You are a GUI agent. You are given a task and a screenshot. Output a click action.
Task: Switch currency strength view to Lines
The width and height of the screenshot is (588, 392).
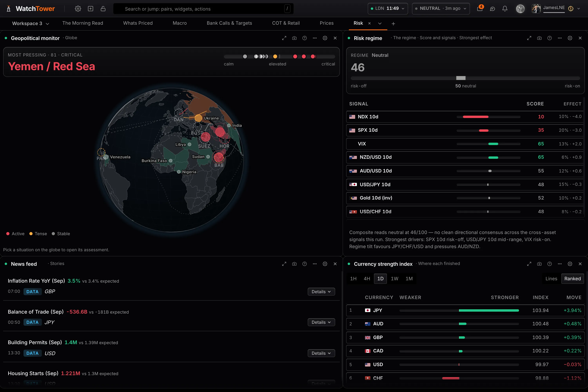tap(551, 279)
